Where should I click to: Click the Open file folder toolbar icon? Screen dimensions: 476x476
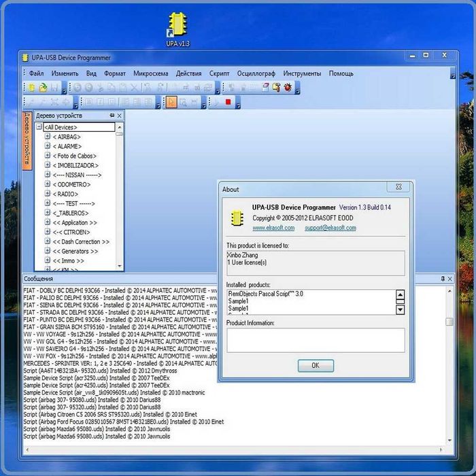click(x=43, y=88)
